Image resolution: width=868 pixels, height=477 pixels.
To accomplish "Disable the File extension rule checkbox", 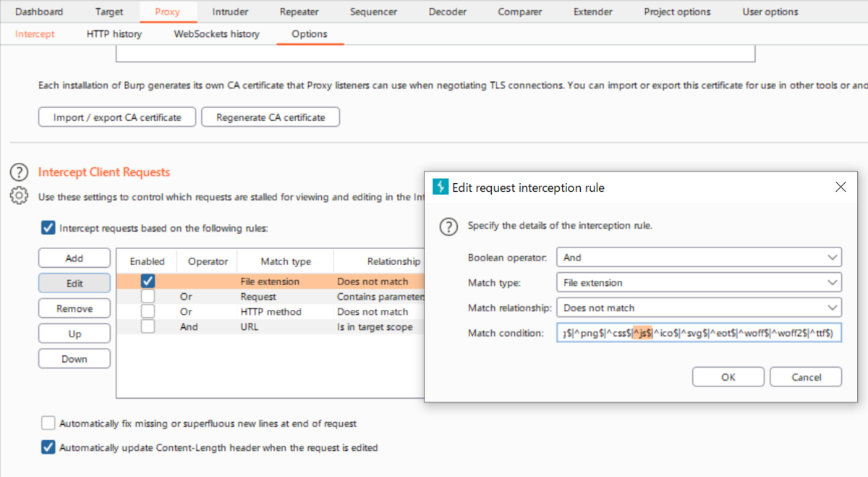I will tap(148, 281).
